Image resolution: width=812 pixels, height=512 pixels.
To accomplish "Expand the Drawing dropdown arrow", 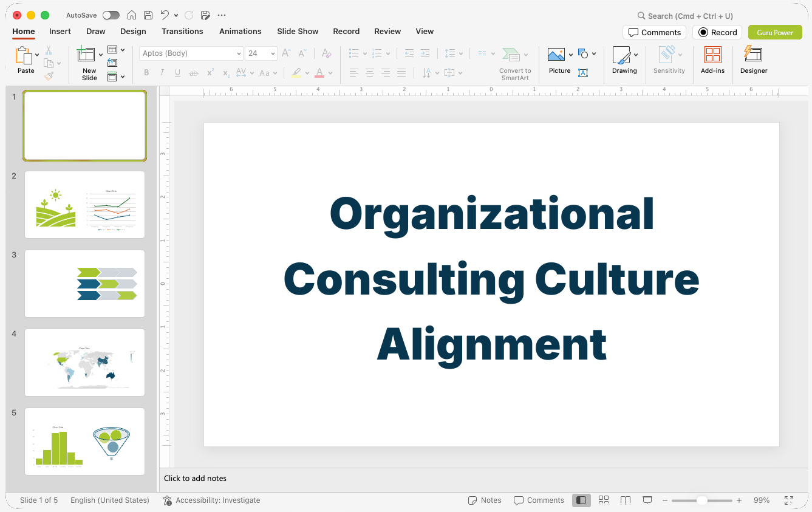I will click(x=636, y=55).
